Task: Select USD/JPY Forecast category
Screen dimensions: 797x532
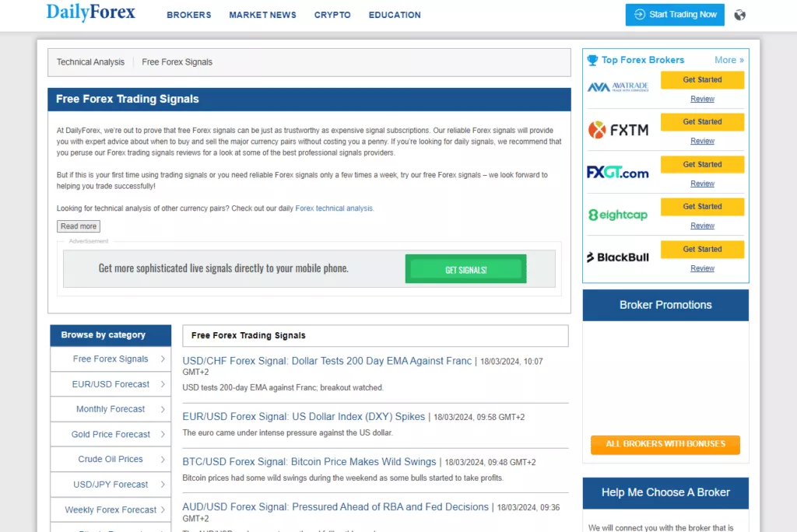Action: [x=111, y=485]
